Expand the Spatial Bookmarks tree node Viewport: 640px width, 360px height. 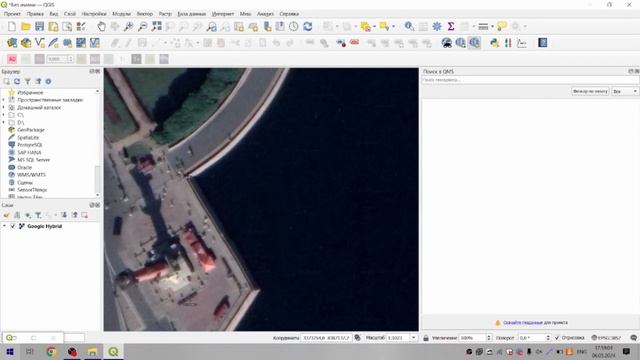point(4,100)
